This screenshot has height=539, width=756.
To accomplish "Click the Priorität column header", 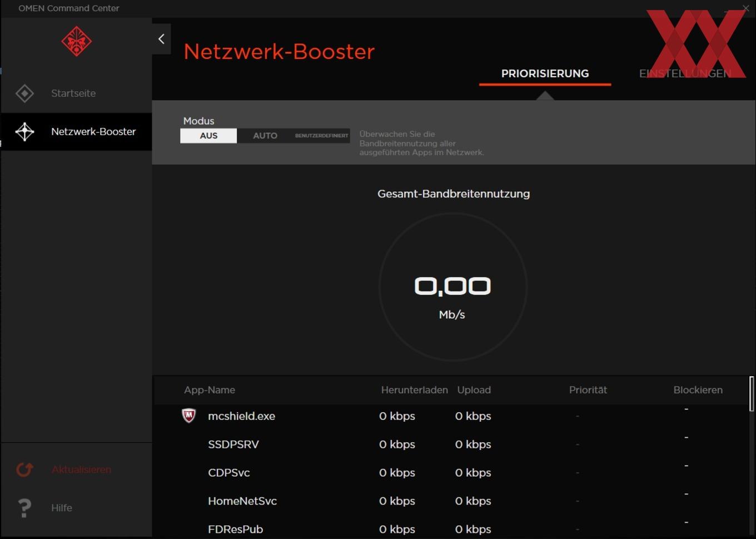I will click(x=588, y=390).
